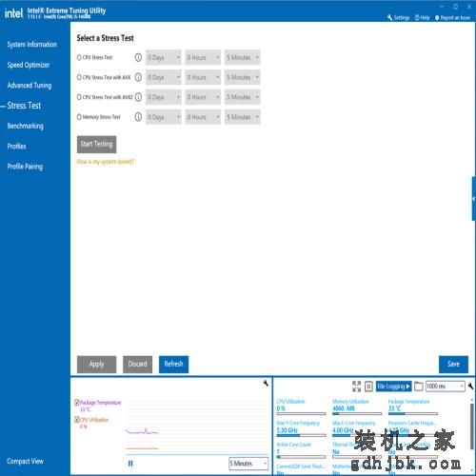Select the CPU Stress Test radio button
Viewport: 476px width, 476px height.
(x=79, y=57)
